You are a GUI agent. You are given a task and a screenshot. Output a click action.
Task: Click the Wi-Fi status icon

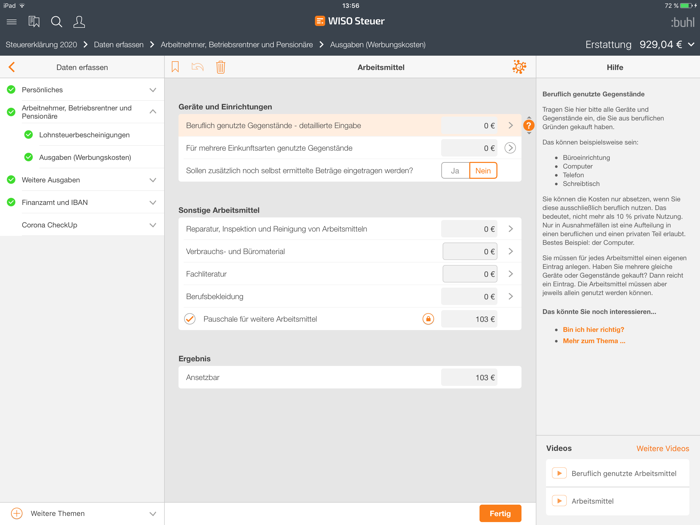point(22,6)
